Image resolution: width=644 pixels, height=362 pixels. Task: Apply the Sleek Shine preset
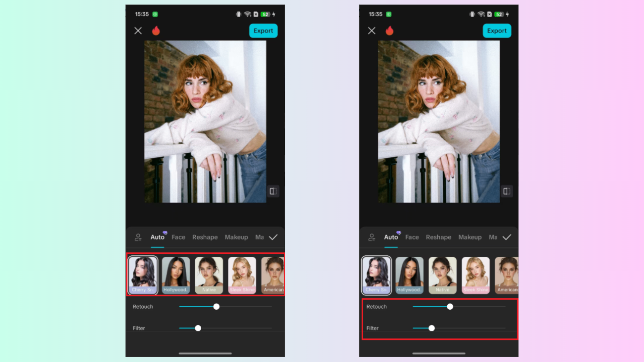242,275
